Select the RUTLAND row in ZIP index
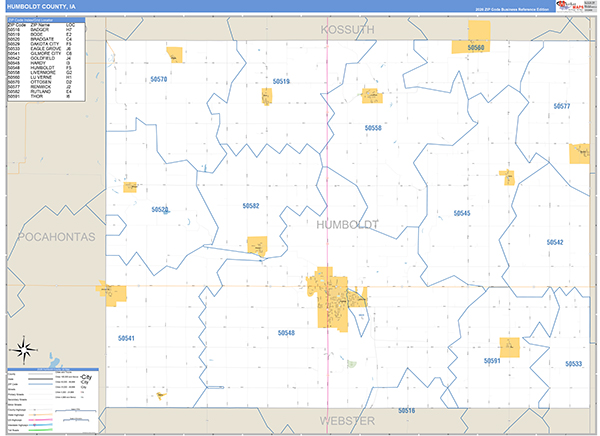This screenshot has height=436, width=600. pos(41,91)
